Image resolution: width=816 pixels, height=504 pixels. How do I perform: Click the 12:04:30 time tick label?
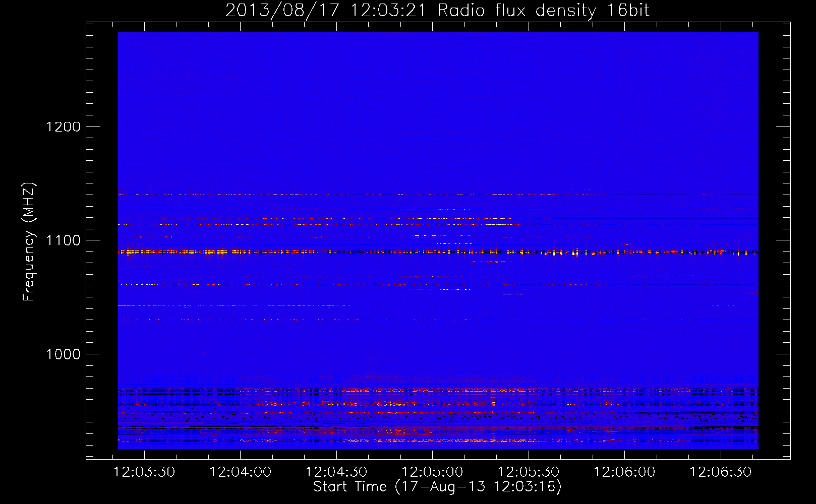(336, 472)
